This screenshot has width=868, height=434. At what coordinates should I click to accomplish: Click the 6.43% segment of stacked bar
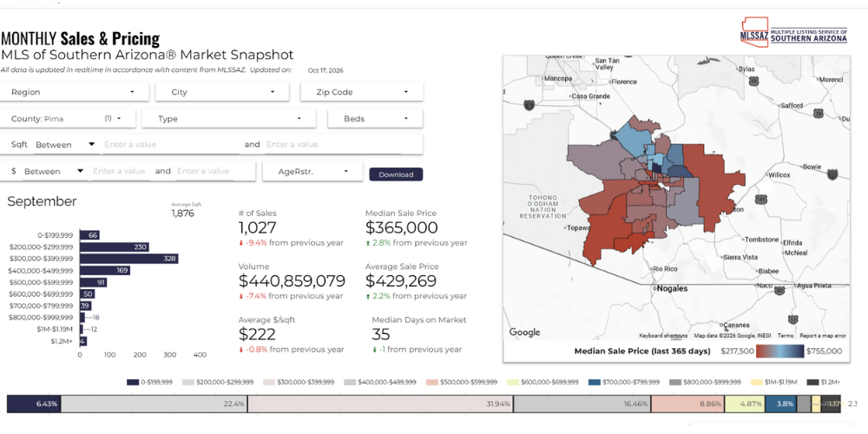pyautogui.click(x=33, y=404)
